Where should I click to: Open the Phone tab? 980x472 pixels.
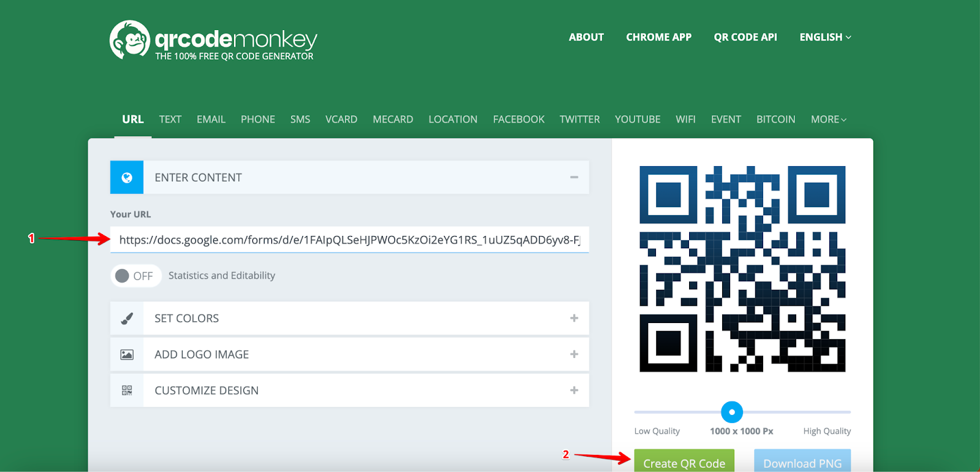pos(258,120)
